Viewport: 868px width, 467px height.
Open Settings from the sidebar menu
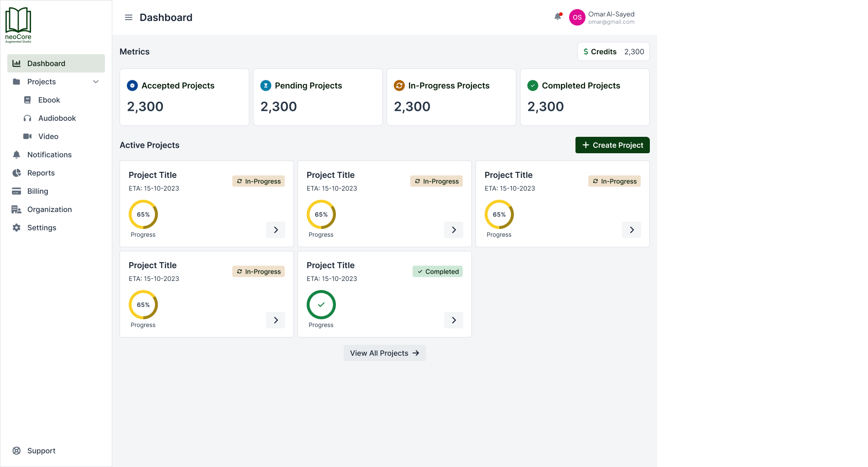point(42,228)
